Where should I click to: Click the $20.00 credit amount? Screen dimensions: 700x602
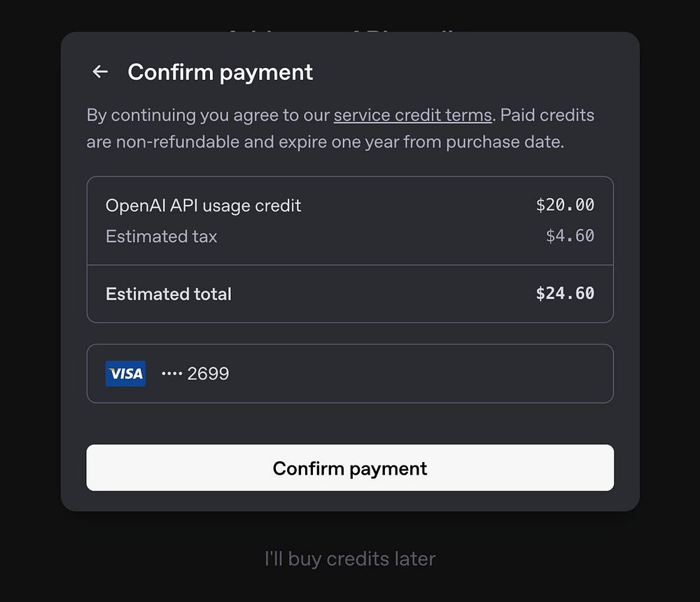pyautogui.click(x=565, y=205)
